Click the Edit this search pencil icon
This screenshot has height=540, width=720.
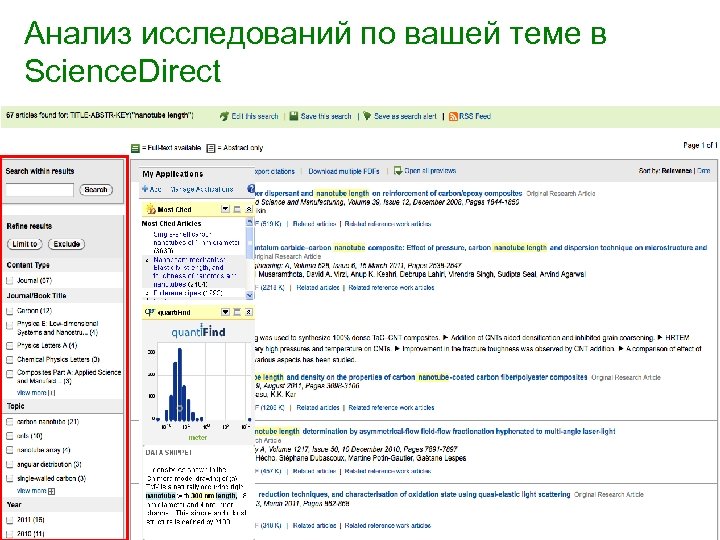(x=224, y=116)
